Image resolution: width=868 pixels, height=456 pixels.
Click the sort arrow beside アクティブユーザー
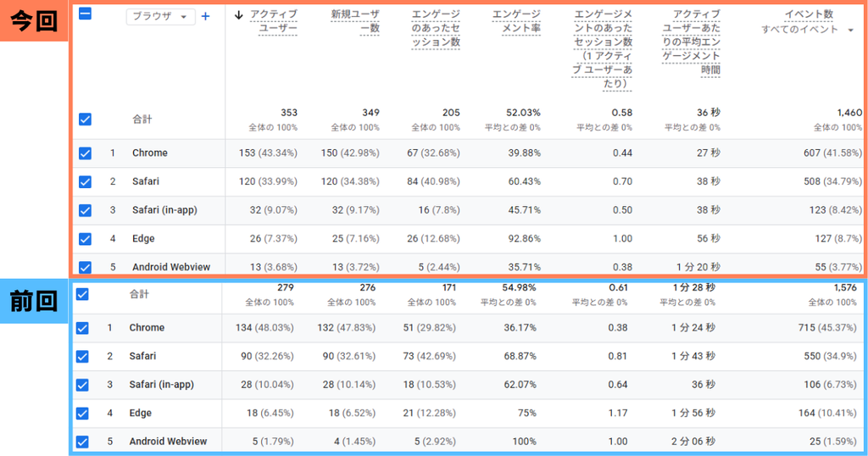pos(238,15)
